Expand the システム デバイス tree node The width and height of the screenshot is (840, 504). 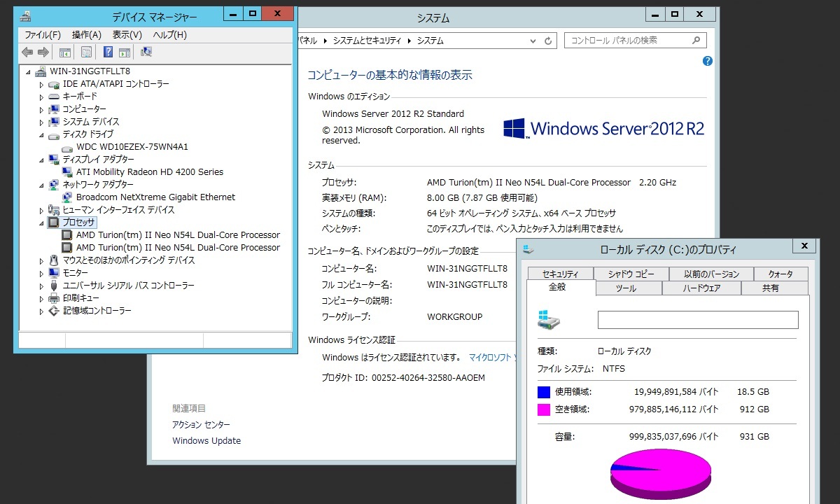point(41,122)
